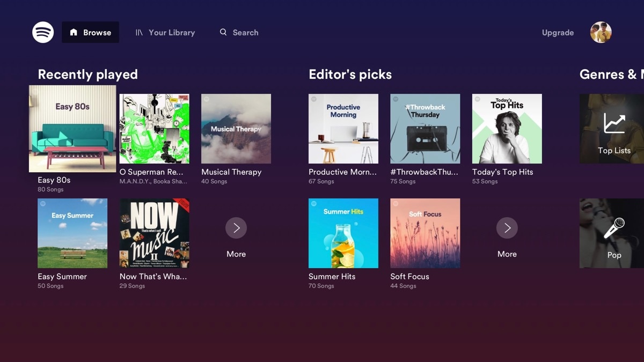Viewport: 644px width, 362px height.
Task: Expand More in Editor's picks
Action: [507, 228]
